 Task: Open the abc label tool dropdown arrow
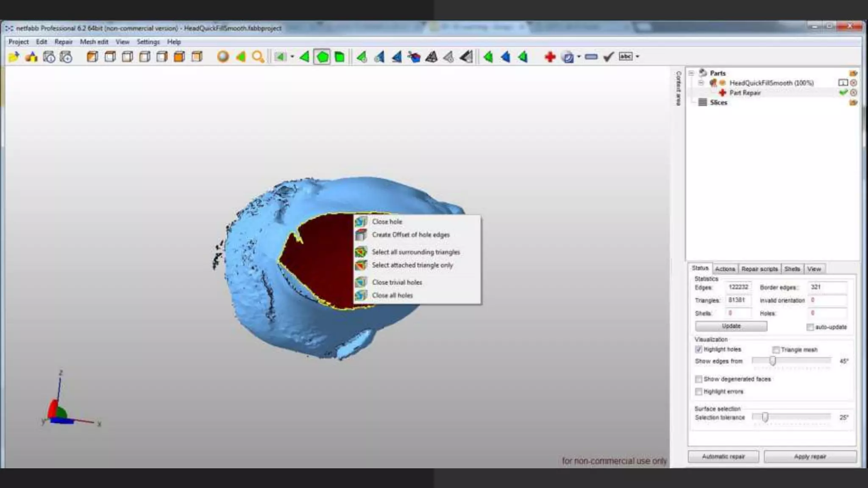pyautogui.click(x=637, y=57)
